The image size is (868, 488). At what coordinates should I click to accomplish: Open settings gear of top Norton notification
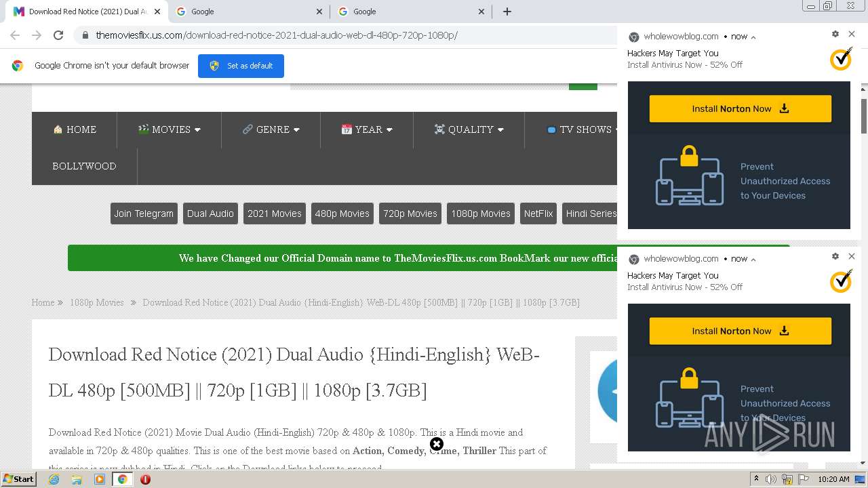(835, 34)
